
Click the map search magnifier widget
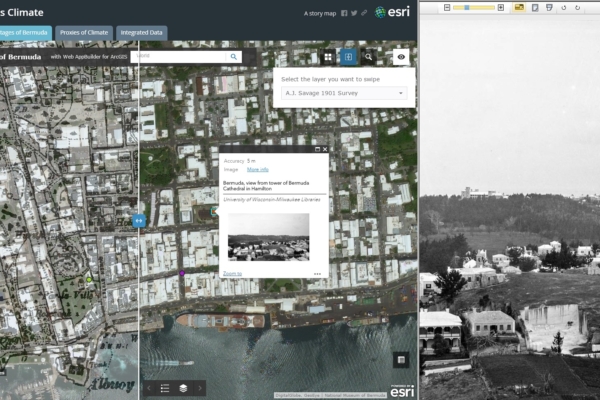(369, 58)
